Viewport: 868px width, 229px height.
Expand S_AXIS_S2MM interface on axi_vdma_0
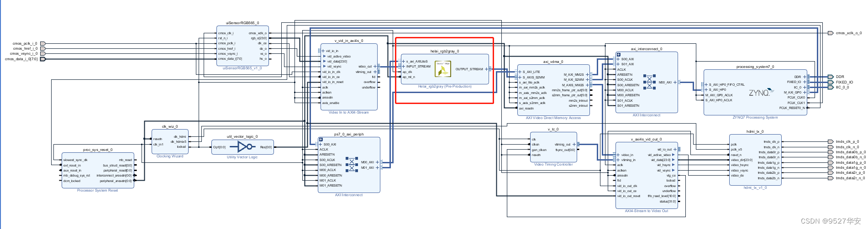click(x=520, y=77)
